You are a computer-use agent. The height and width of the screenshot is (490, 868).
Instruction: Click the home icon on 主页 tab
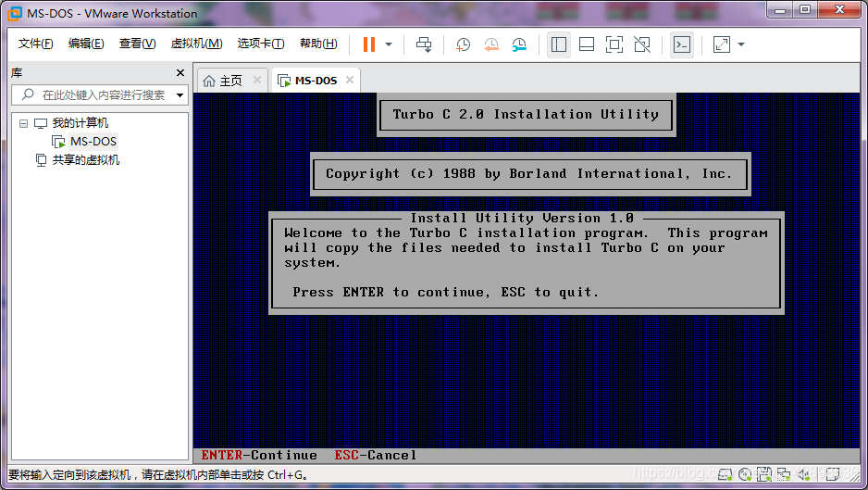pos(209,81)
